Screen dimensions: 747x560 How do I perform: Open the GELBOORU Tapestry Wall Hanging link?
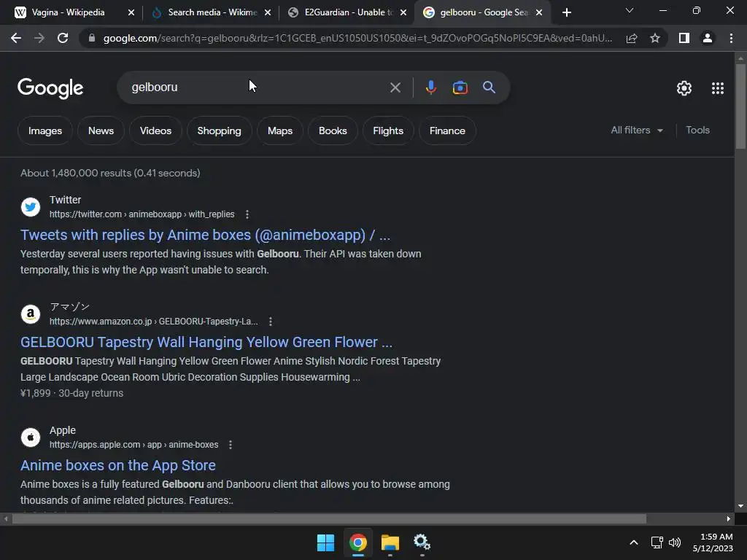[x=206, y=342]
